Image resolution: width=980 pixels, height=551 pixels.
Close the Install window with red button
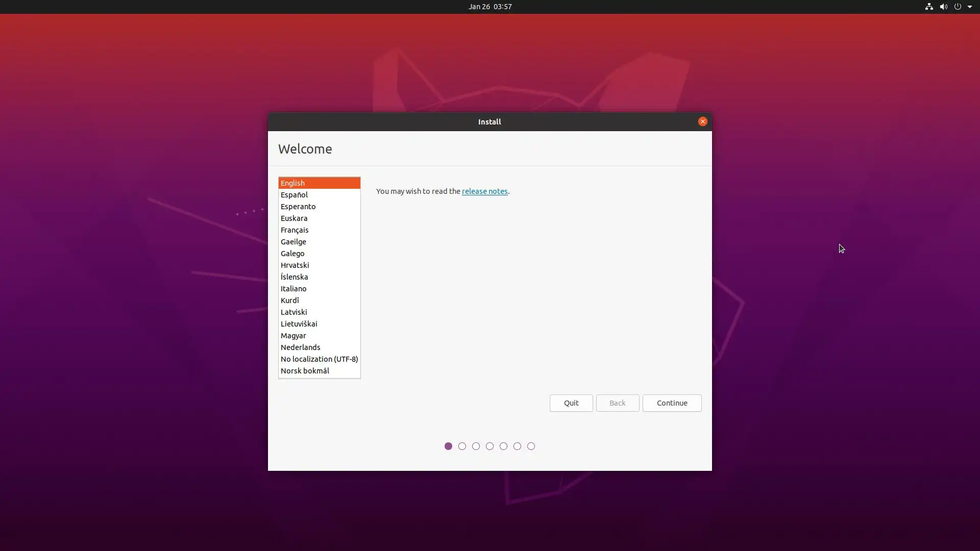tap(702, 121)
